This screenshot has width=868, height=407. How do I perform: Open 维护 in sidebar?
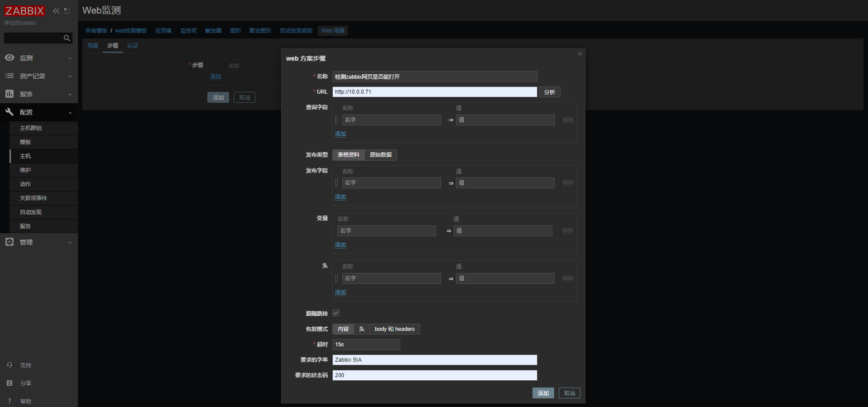click(43, 170)
